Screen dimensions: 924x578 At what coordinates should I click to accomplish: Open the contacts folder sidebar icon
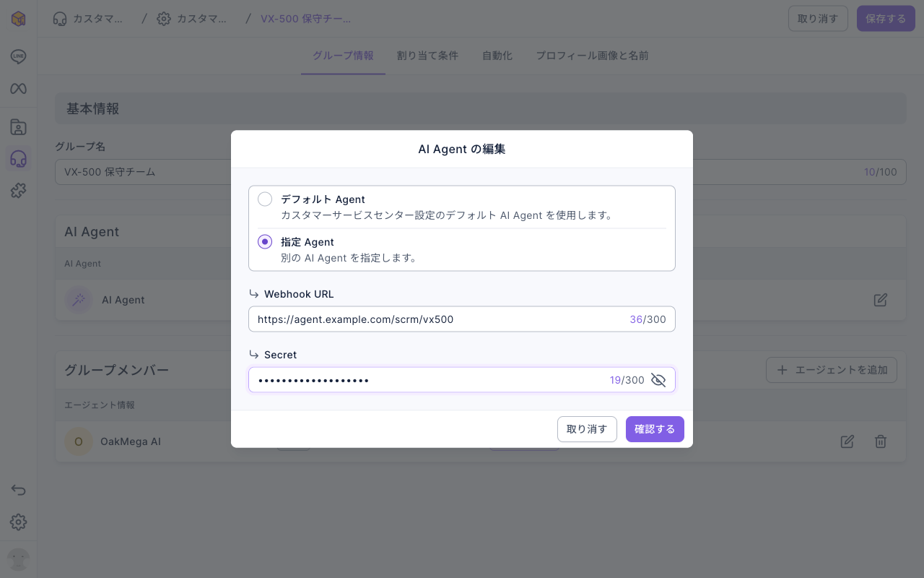point(19,128)
